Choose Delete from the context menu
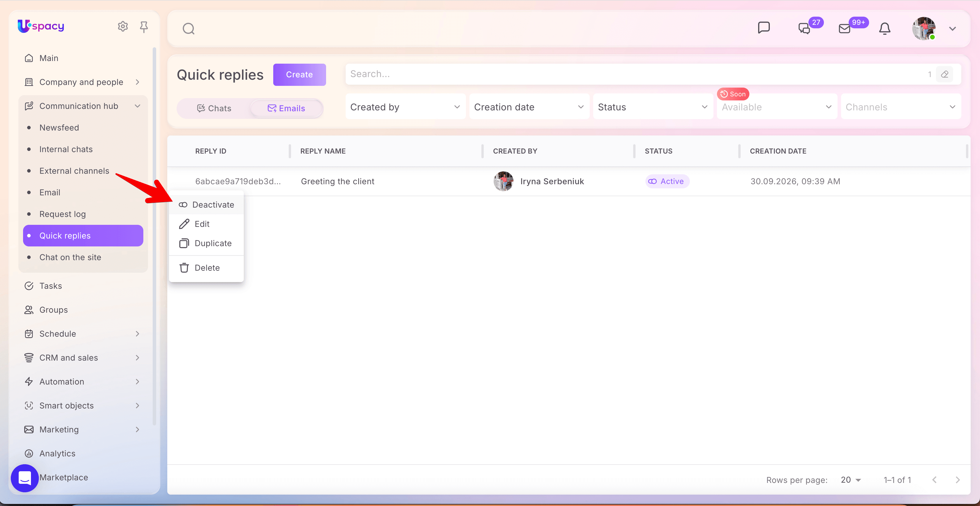The image size is (980, 506). [206, 268]
